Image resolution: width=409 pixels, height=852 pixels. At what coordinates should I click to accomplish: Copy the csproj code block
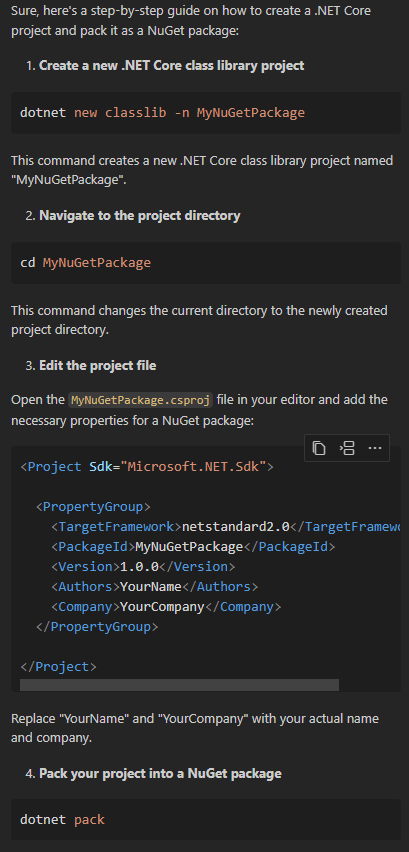click(319, 448)
